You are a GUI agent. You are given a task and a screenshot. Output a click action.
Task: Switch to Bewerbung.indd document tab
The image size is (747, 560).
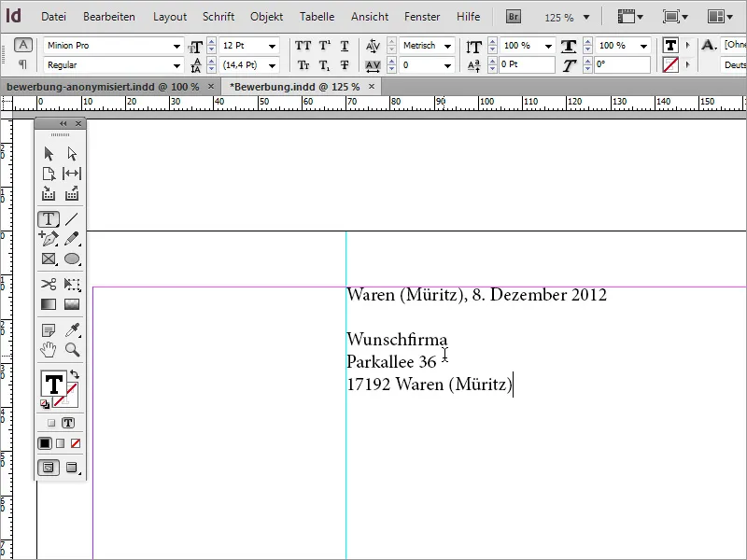point(294,87)
